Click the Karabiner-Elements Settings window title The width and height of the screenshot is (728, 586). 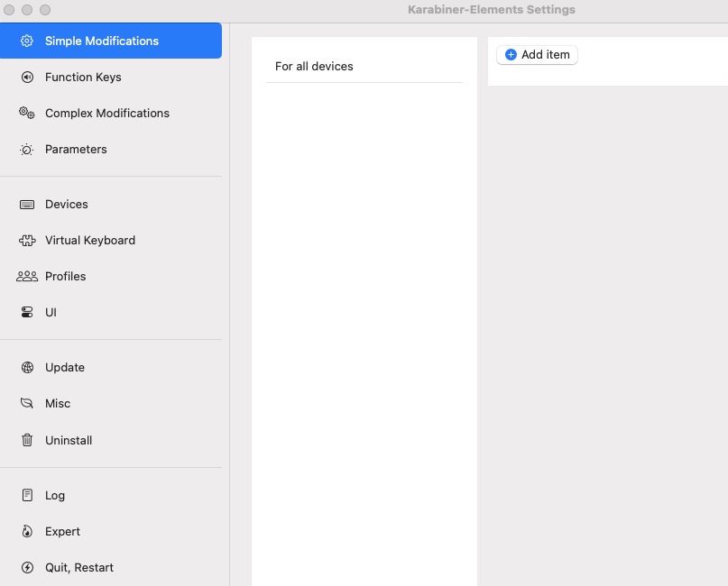(x=492, y=10)
